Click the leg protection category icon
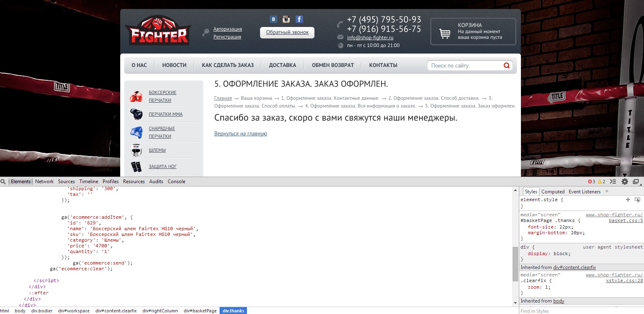The image size is (644, 314). click(136, 167)
